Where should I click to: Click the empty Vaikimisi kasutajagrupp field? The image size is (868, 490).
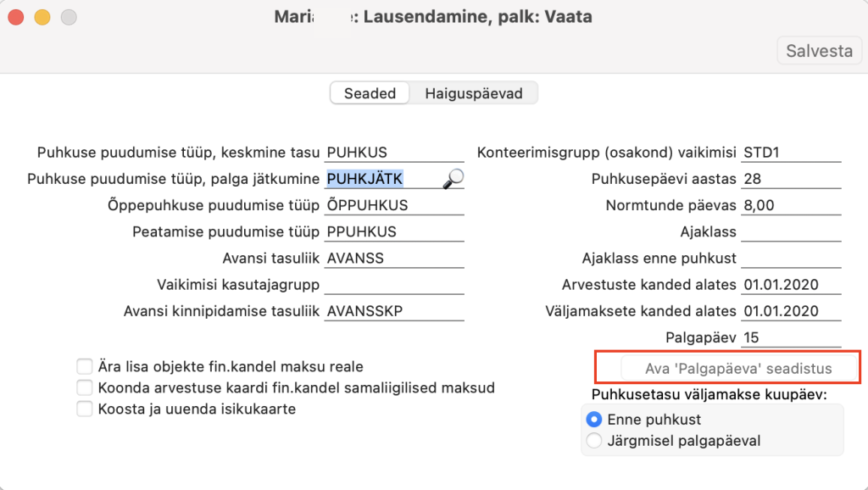[394, 285]
